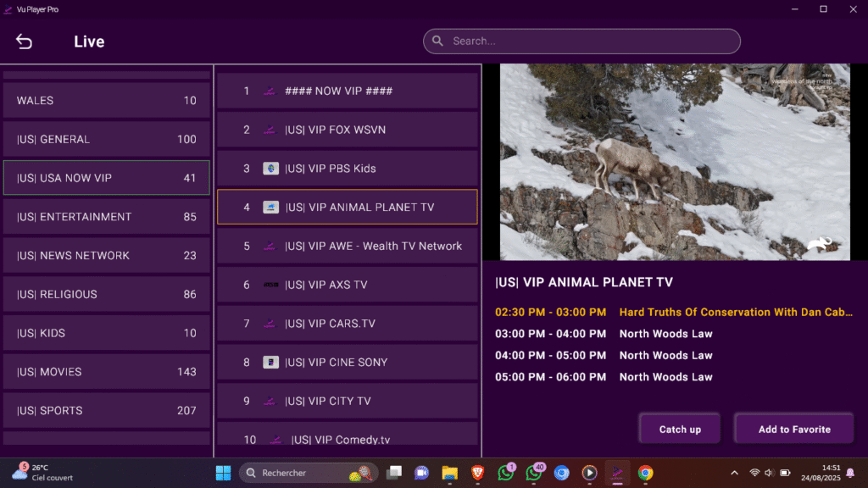Click the logo icon beside VIP AWE Wealth TV

point(270,247)
